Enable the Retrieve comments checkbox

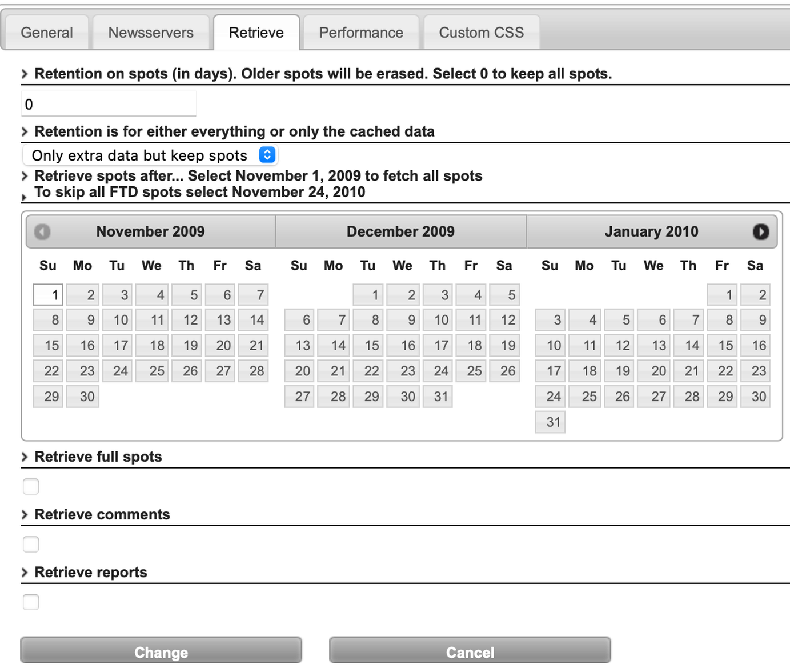[31, 544]
